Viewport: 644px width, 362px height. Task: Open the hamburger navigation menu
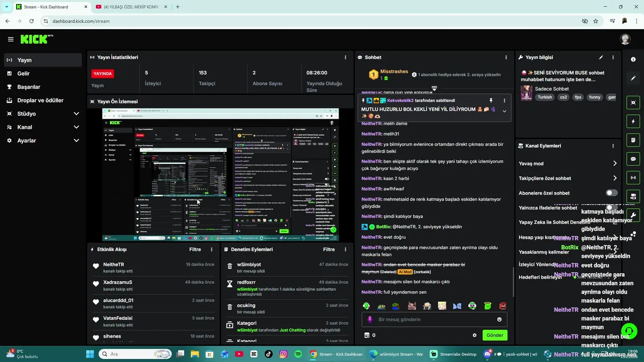pyautogui.click(x=11, y=39)
